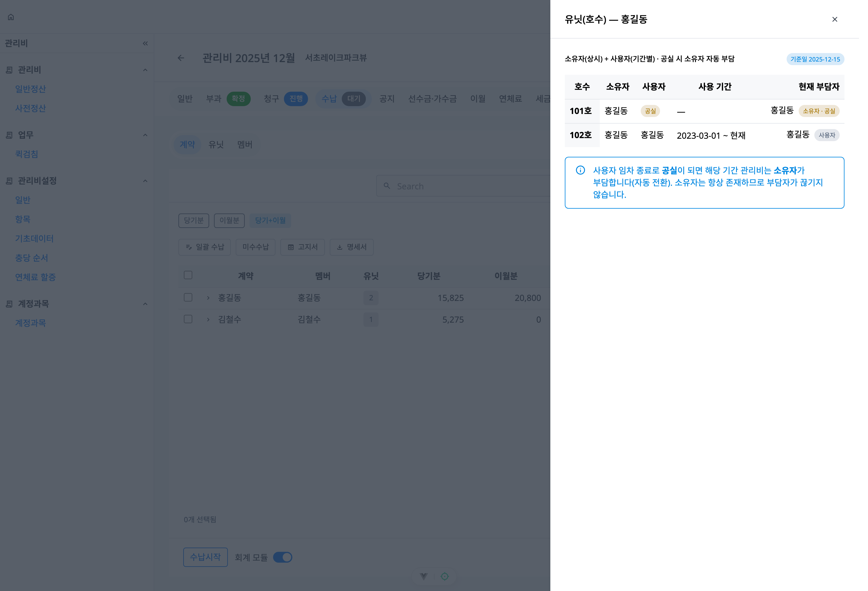The image size is (868, 591).
Task: Click the Vue devtools icon at bottom
Action: pos(423,577)
